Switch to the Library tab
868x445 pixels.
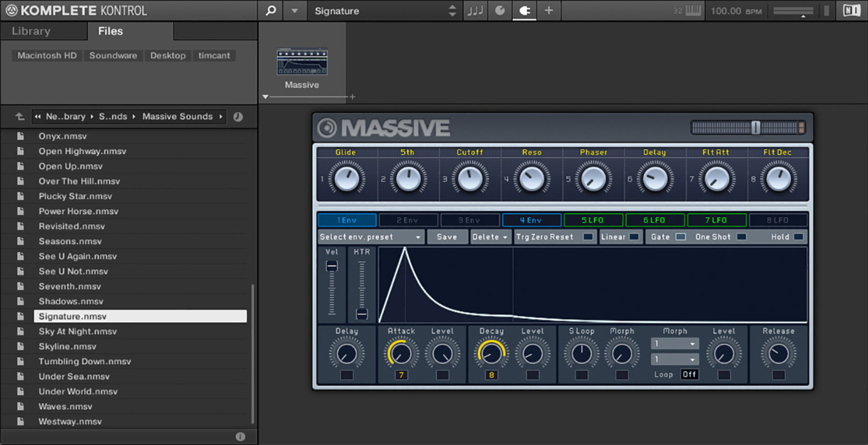(x=30, y=31)
